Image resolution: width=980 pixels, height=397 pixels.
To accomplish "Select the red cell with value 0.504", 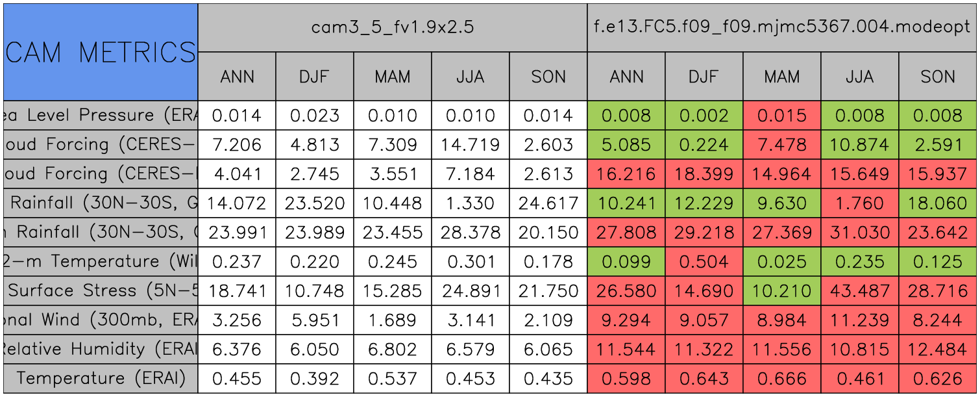I will click(x=704, y=262).
